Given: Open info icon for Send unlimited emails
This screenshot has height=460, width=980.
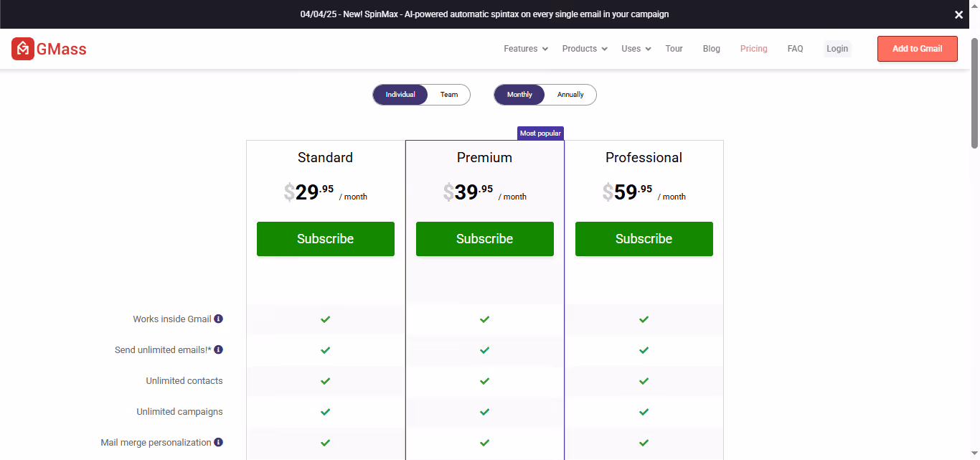Looking at the screenshot, I should point(219,349).
